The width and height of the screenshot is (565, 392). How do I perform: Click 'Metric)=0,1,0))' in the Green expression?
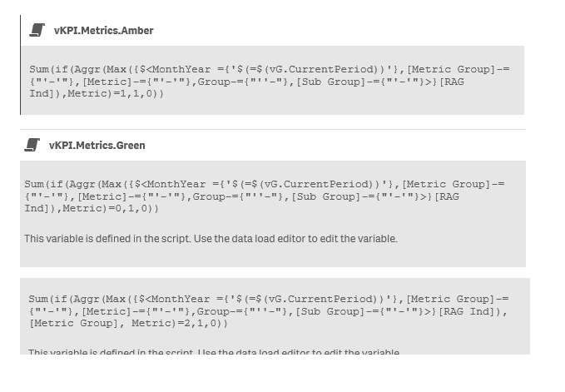(x=112, y=208)
